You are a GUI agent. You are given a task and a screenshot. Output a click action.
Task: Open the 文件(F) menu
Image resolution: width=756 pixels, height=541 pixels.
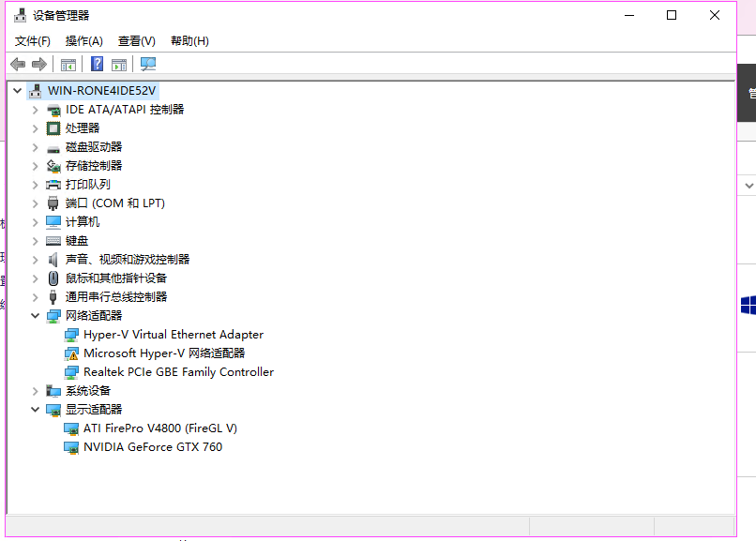click(x=32, y=41)
